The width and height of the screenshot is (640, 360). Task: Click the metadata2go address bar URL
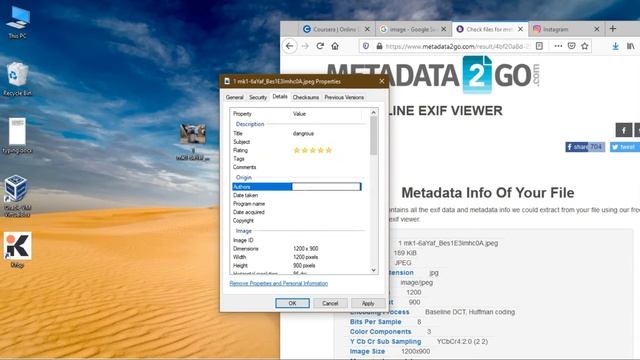[x=457, y=47]
